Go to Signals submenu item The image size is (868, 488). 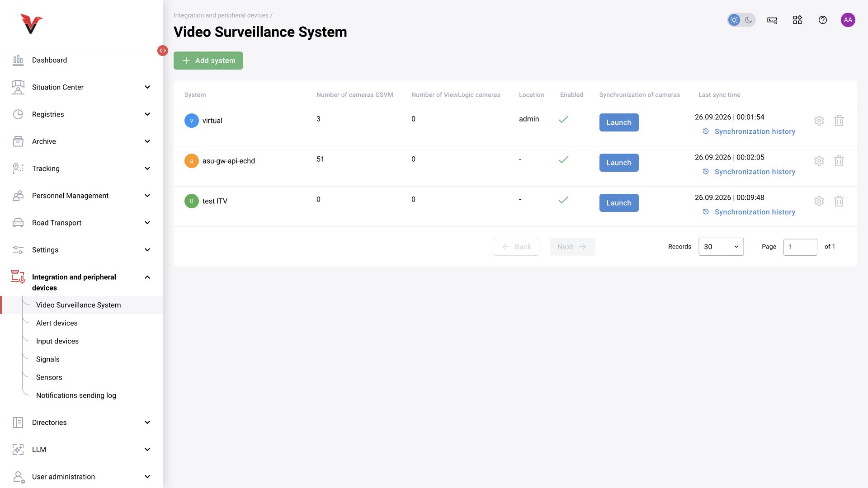pyautogui.click(x=48, y=359)
